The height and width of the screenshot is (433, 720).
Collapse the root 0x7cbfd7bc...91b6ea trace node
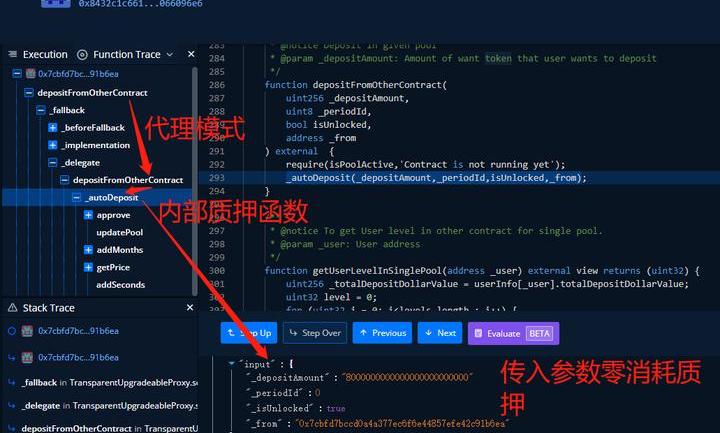click(x=16, y=74)
